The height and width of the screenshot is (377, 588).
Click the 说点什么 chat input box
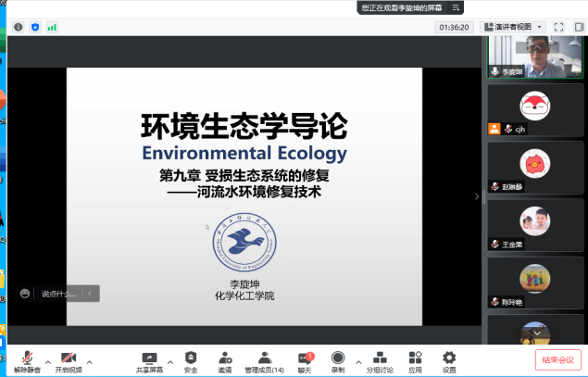pos(58,294)
